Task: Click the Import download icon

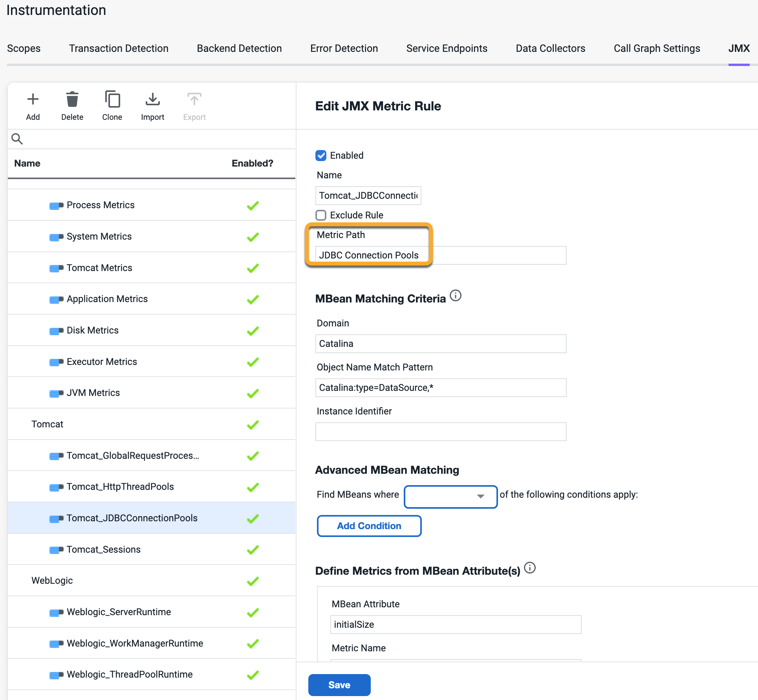Action: click(x=153, y=99)
